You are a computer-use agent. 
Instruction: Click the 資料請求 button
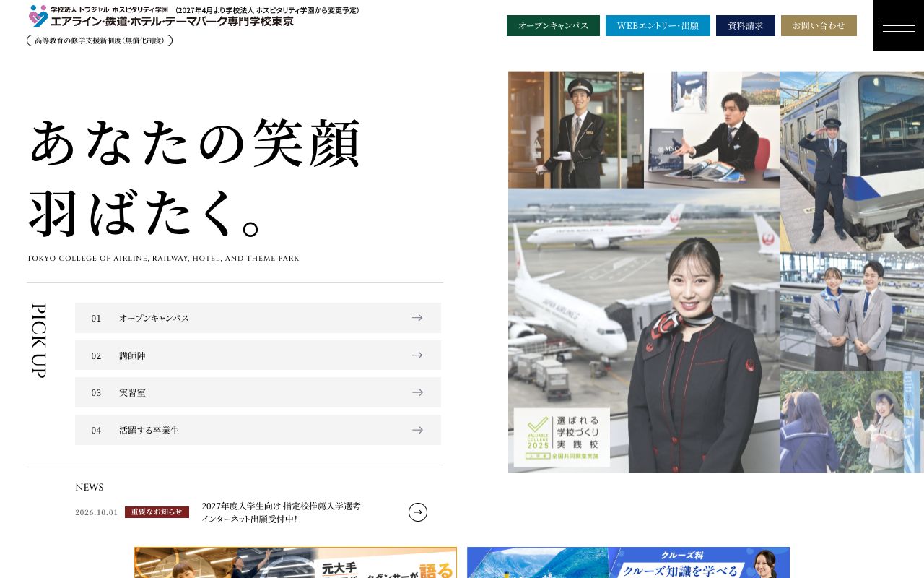point(746,25)
